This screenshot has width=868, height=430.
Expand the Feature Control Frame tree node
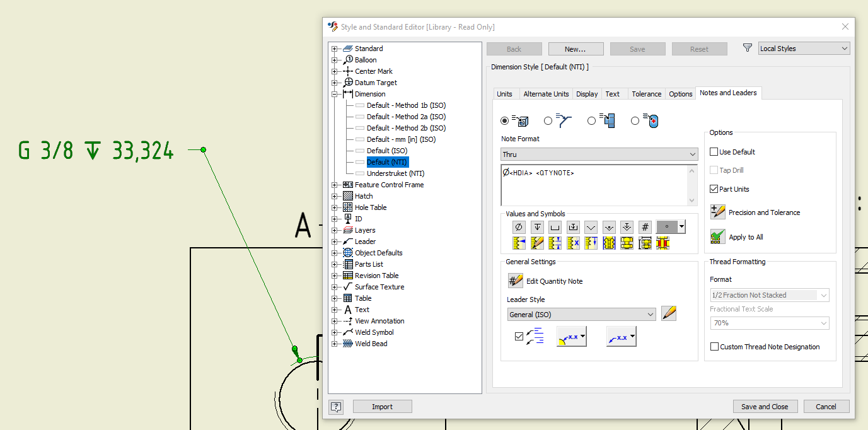point(334,185)
